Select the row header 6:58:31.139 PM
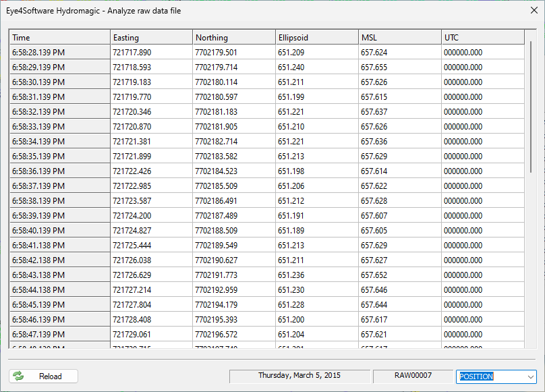 [60, 96]
